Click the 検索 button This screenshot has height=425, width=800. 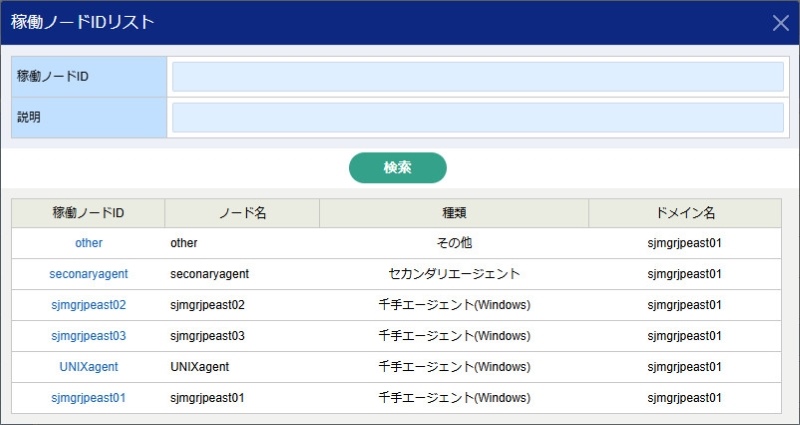click(397, 167)
